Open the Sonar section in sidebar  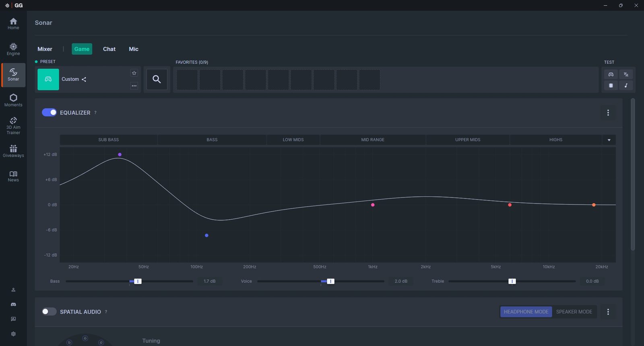tap(13, 75)
